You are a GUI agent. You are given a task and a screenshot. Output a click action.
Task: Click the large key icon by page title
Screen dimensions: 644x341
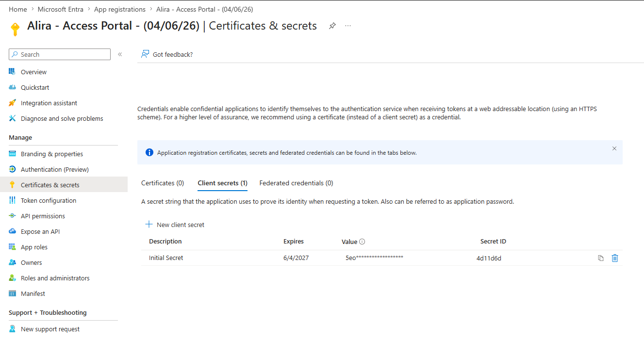click(15, 29)
